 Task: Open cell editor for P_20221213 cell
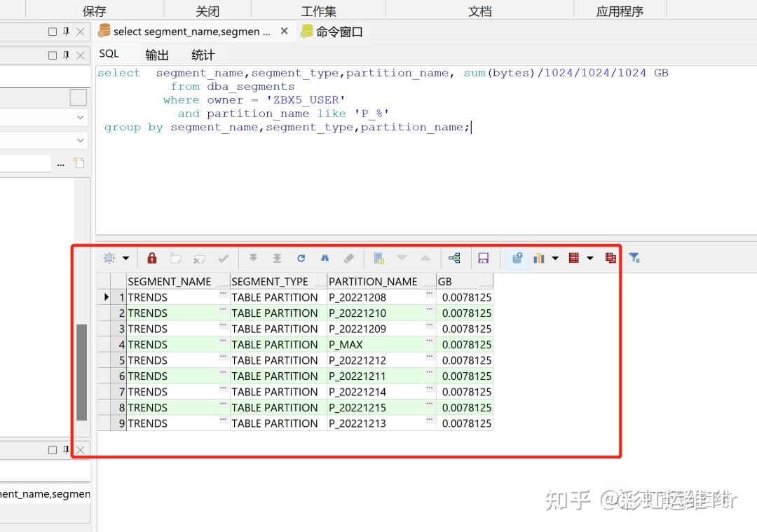429,420
